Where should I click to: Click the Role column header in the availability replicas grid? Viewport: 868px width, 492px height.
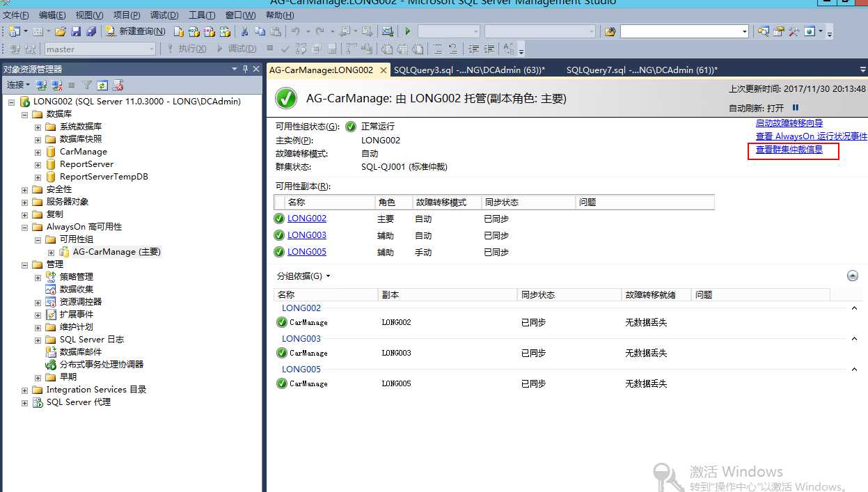click(394, 203)
